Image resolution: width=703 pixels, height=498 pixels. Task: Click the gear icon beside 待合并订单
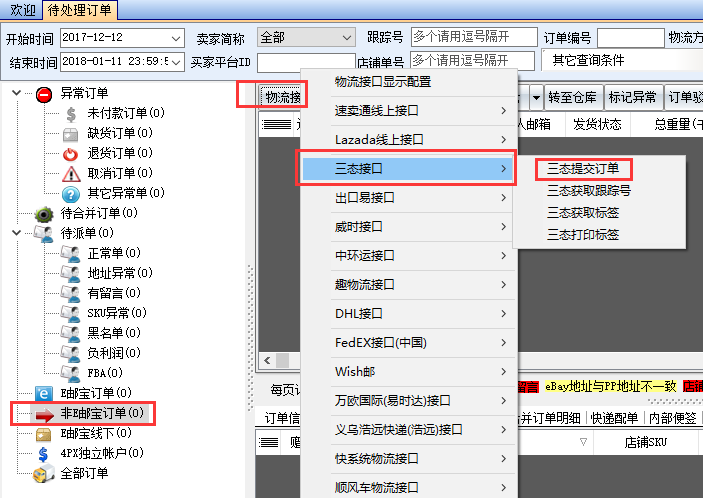(x=44, y=214)
